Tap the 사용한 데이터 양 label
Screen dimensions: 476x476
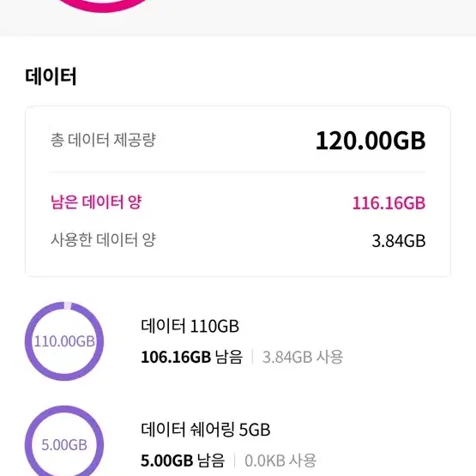103,240
